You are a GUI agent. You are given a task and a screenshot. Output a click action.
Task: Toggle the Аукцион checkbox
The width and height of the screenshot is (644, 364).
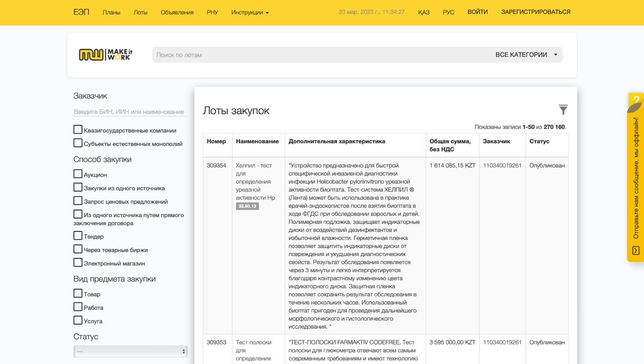click(x=78, y=174)
